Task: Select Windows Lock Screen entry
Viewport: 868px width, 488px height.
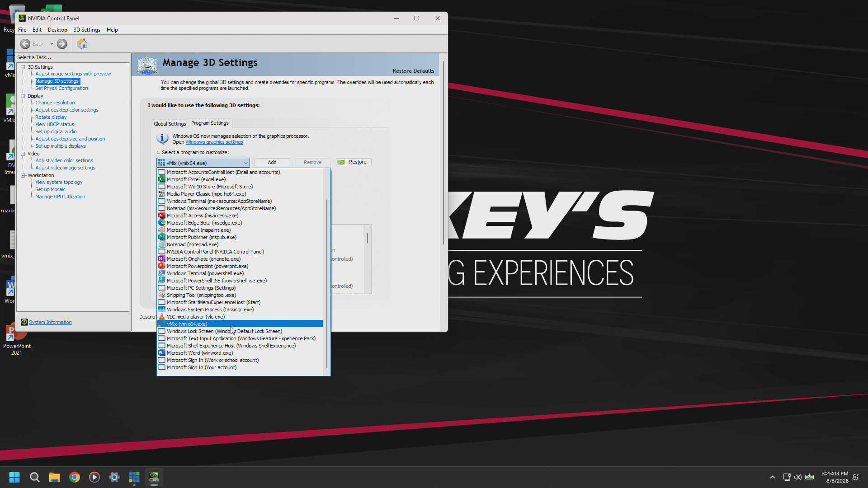Action: [x=240, y=331]
